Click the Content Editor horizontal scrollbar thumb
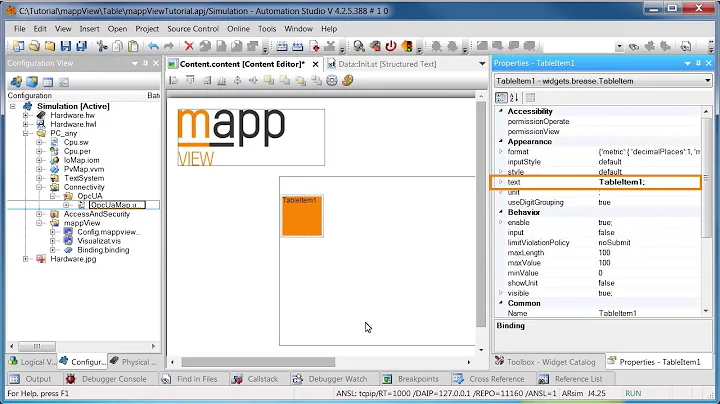The image size is (720, 404). (258, 362)
